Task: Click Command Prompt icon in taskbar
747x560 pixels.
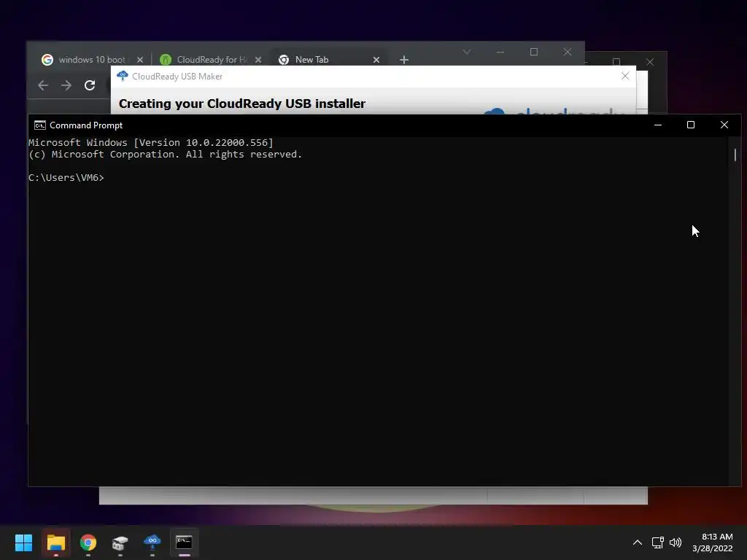Action: tap(185, 542)
